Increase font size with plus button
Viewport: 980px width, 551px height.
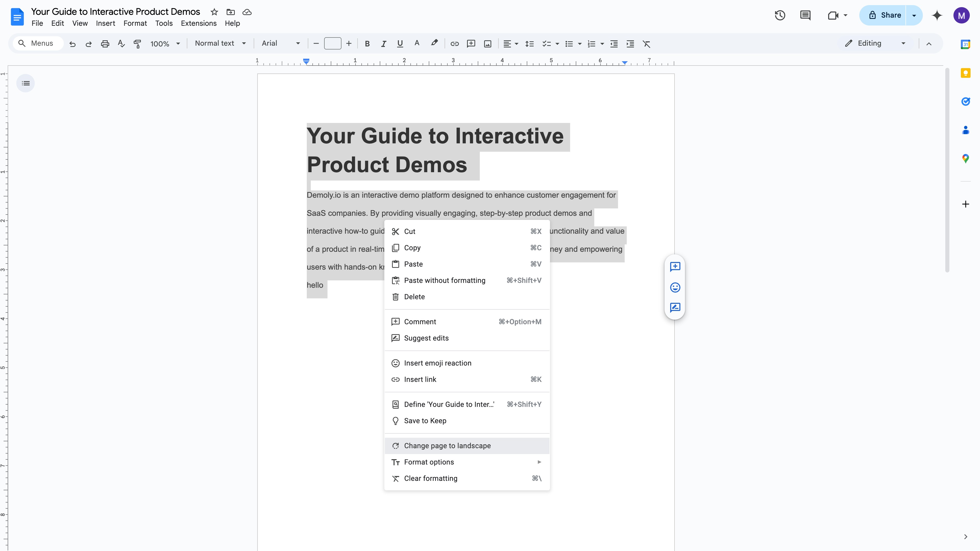[x=348, y=44]
